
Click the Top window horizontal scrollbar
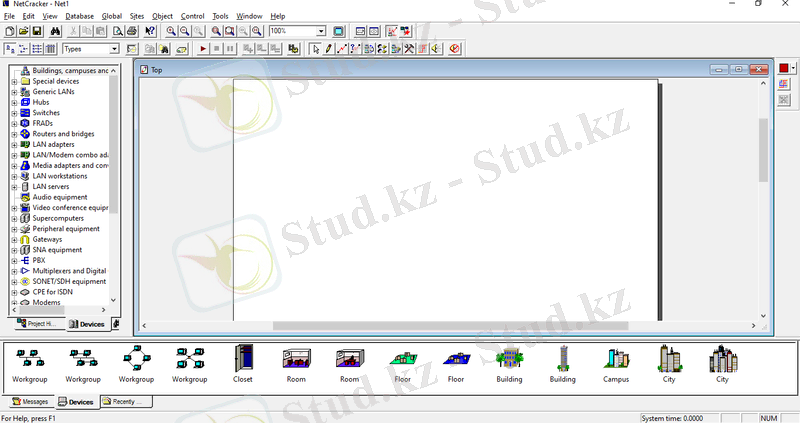tap(450, 326)
